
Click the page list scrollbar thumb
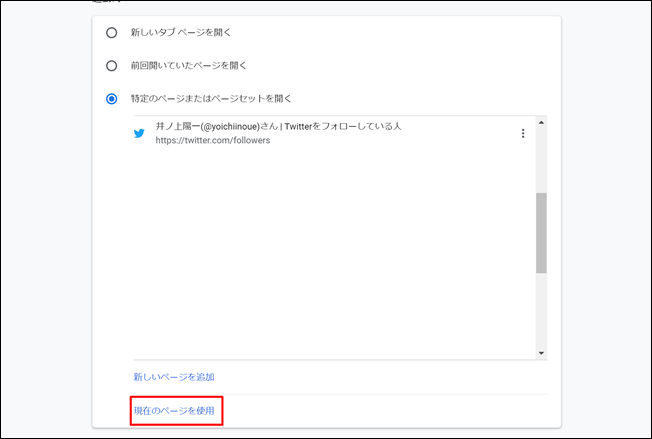[541, 233]
